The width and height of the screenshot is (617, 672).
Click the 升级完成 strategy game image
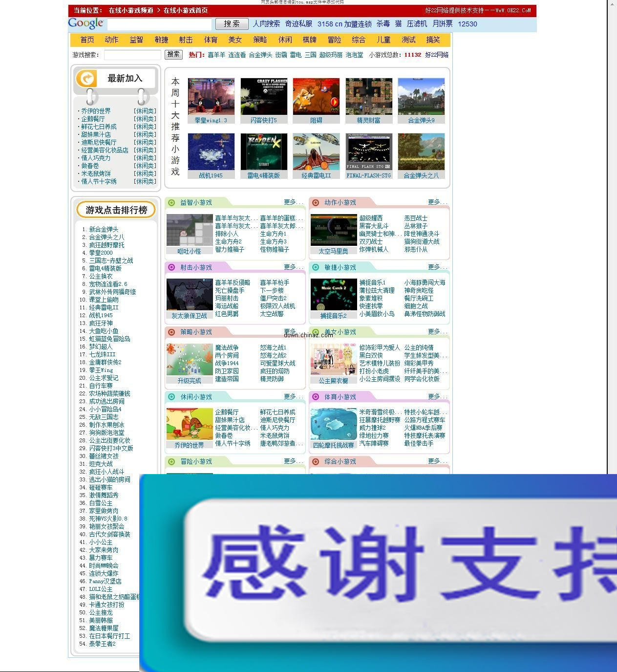pos(190,359)
